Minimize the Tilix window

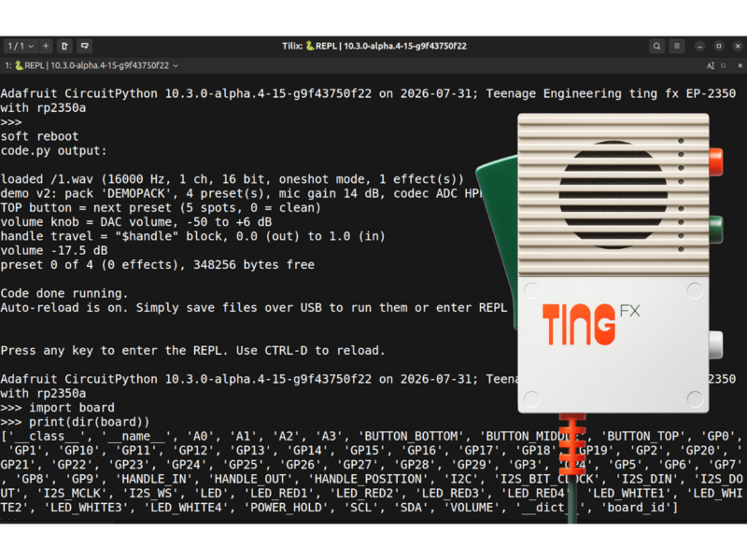pos(699,46)
